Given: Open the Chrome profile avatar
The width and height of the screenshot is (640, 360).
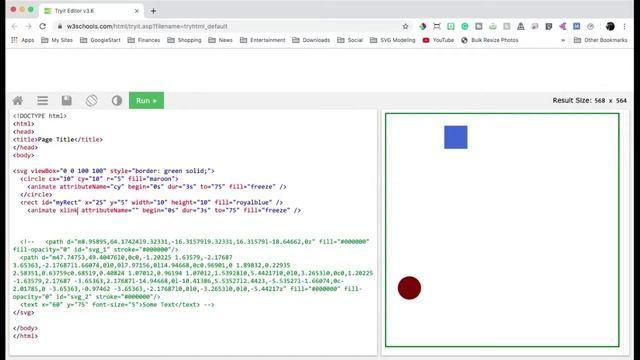Looking at the screenshot, I should click(610, 26).
